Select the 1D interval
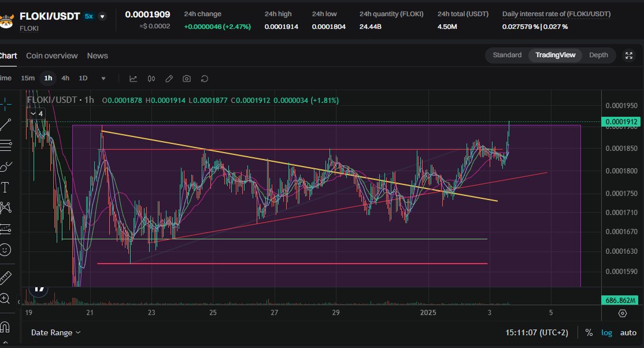The image size is (644, 348). pyautogui.click(x=83, y=78)
